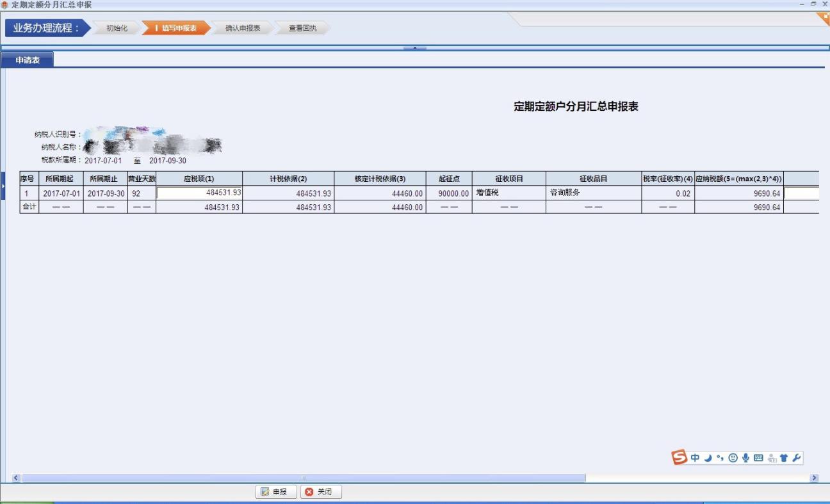Open the IME skin shirt icon
This screenshot has width=830, height=504.
click(x=784, y=458)
